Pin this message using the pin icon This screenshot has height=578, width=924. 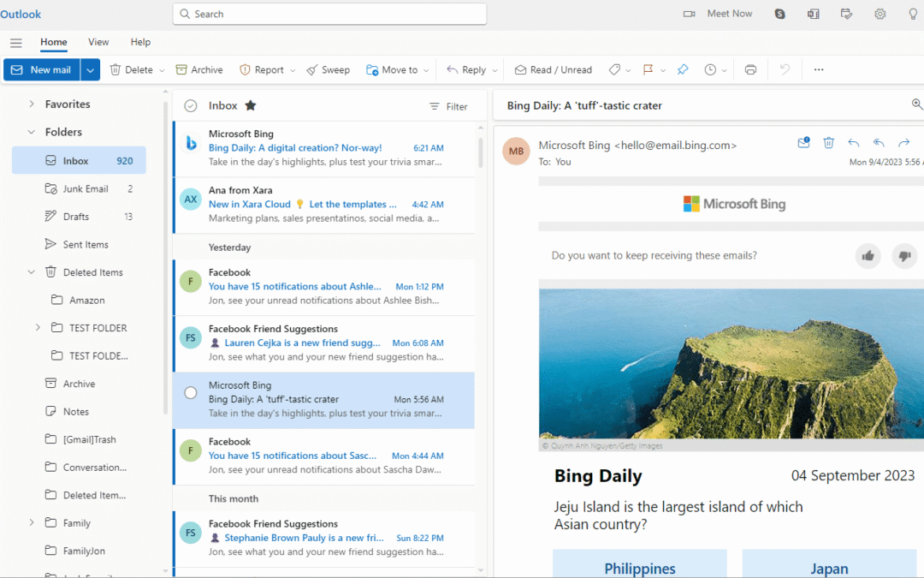[x=683, y=69]
